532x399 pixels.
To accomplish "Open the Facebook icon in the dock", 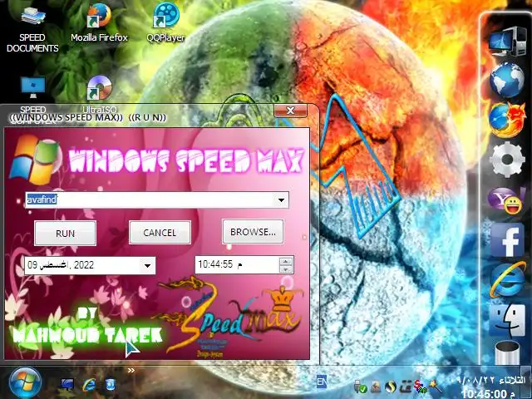I will point(508,240).
